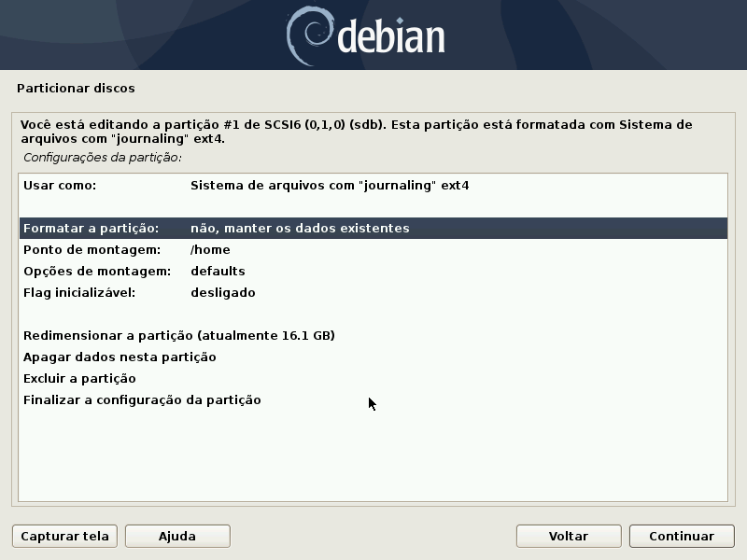747x560 pixels.
Task: Open the Ajuda help button
Action: coord(177,536)
